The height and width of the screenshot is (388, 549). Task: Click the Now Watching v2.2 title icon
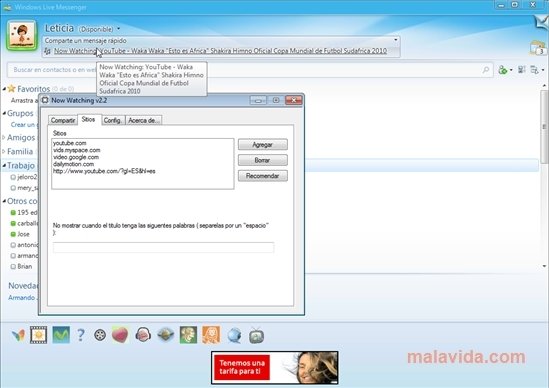45,100
